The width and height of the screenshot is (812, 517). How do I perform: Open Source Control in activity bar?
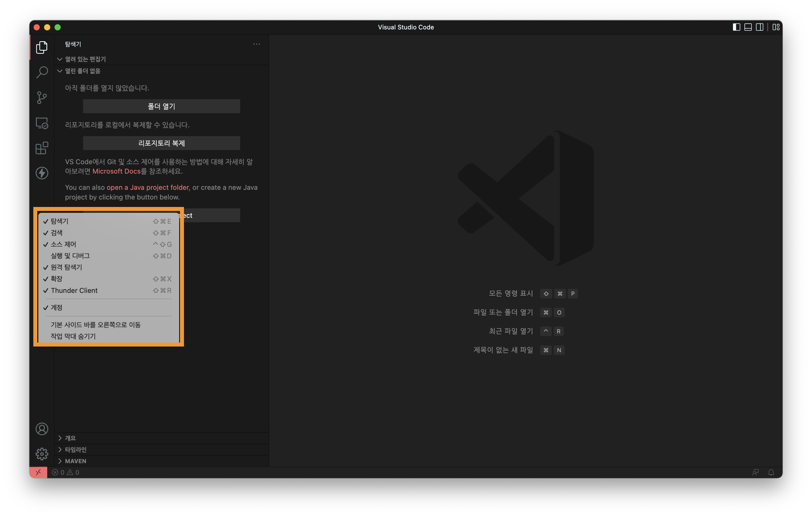42,98
